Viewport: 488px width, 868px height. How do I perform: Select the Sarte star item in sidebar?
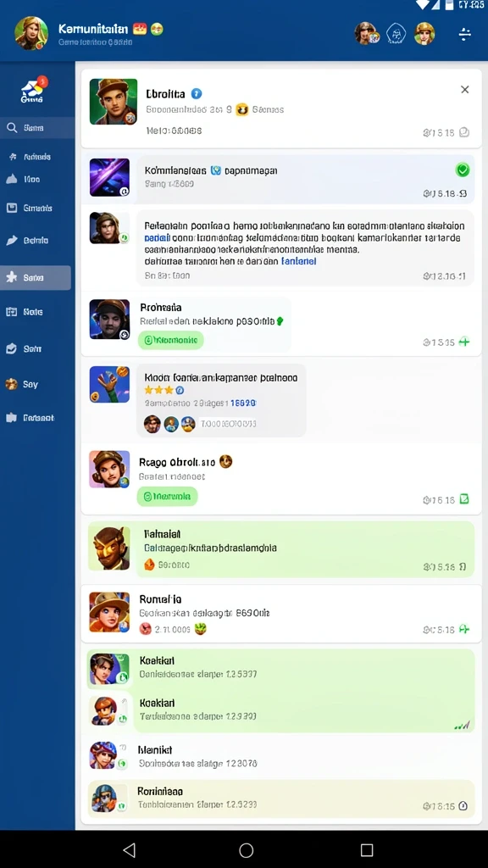(x=36, y=277)
